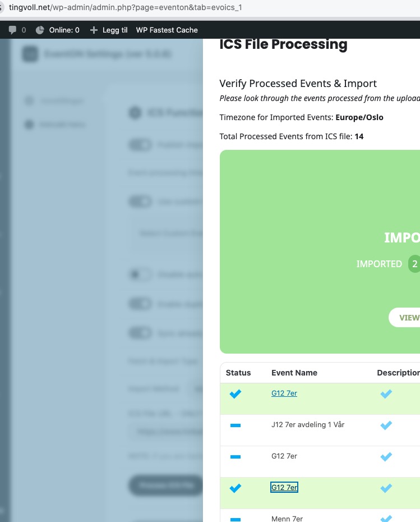Click the description checkmark in the J12 7er row
This screenshot has width=420, height=522.
coord(386,426)
